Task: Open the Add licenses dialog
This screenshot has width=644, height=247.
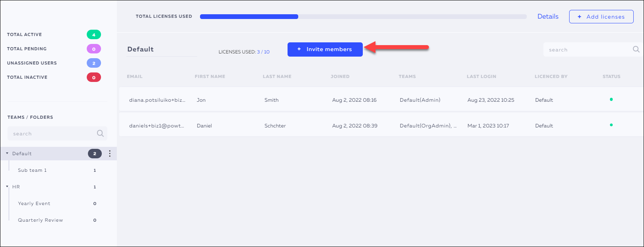Action: click(601, 17)
